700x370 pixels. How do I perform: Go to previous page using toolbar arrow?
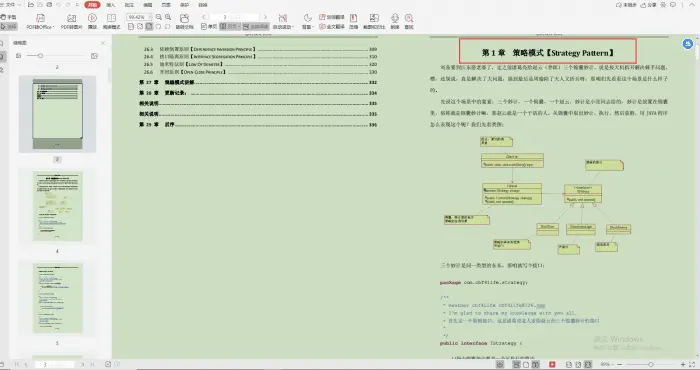click(204, 17)
